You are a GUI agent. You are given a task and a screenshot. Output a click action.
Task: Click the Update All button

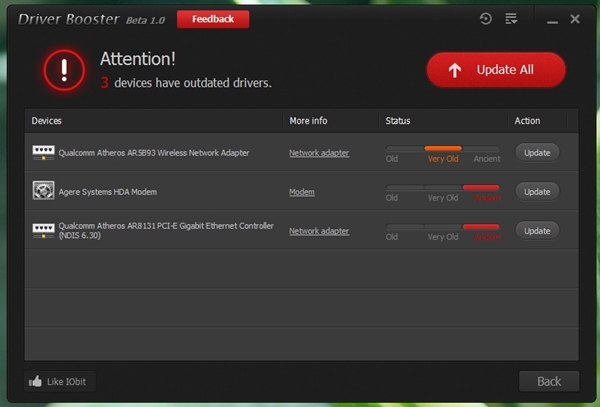pos(496,70)
